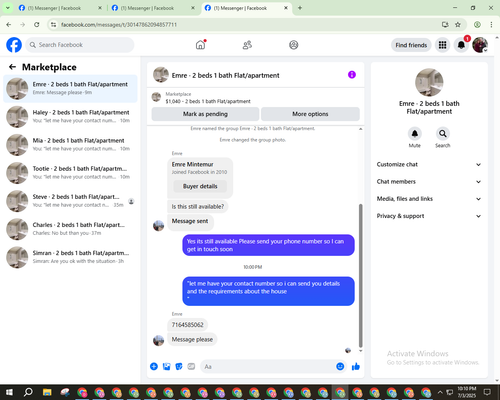Open more actions plus icon
This screenshot has width=500, height=400.
tap(154, 366)
